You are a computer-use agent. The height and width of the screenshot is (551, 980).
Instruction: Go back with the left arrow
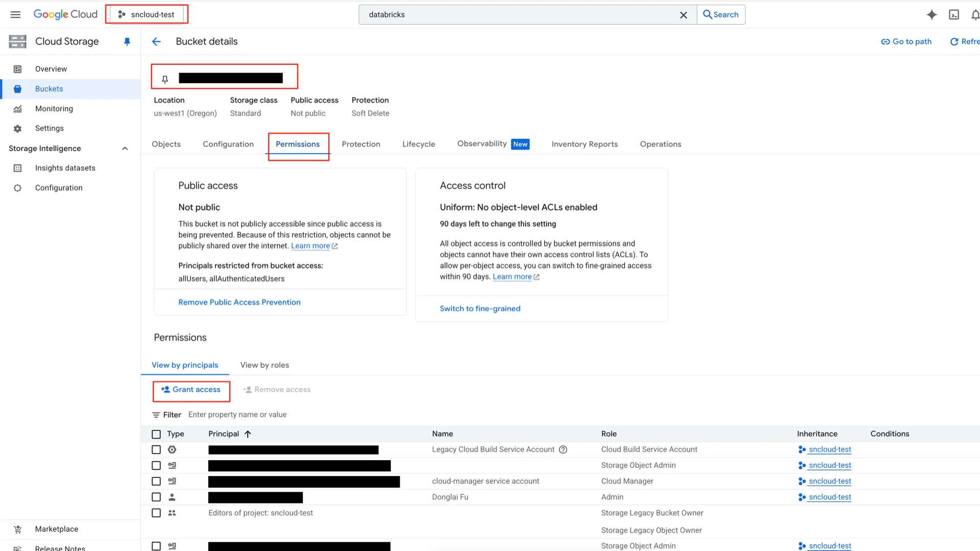tap(156, 41)
